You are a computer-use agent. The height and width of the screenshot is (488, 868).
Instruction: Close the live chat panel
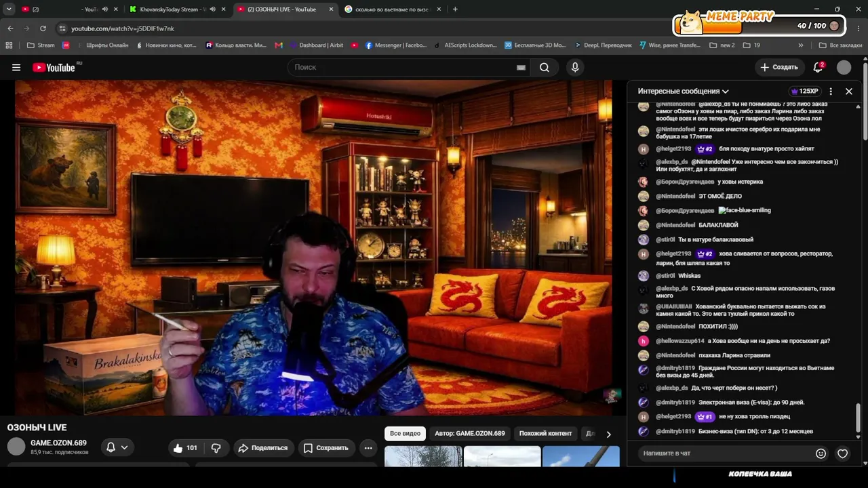tap(848, 91)
